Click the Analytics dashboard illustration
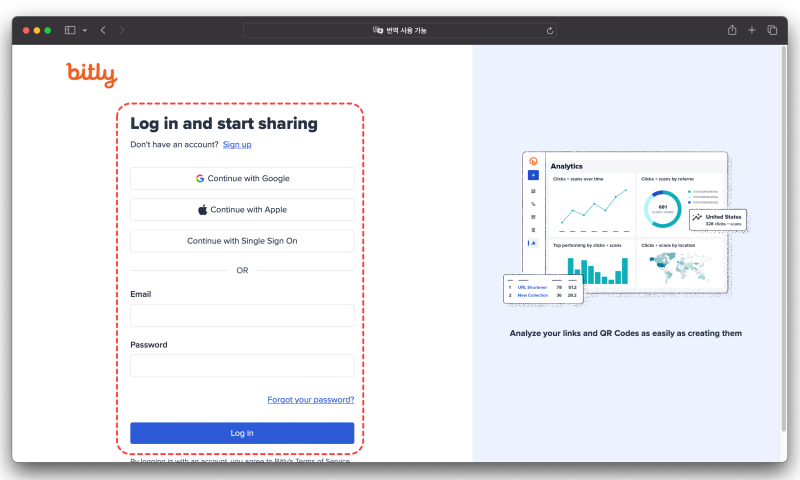This screenshot has width=800, height=480. click(626, 228)
